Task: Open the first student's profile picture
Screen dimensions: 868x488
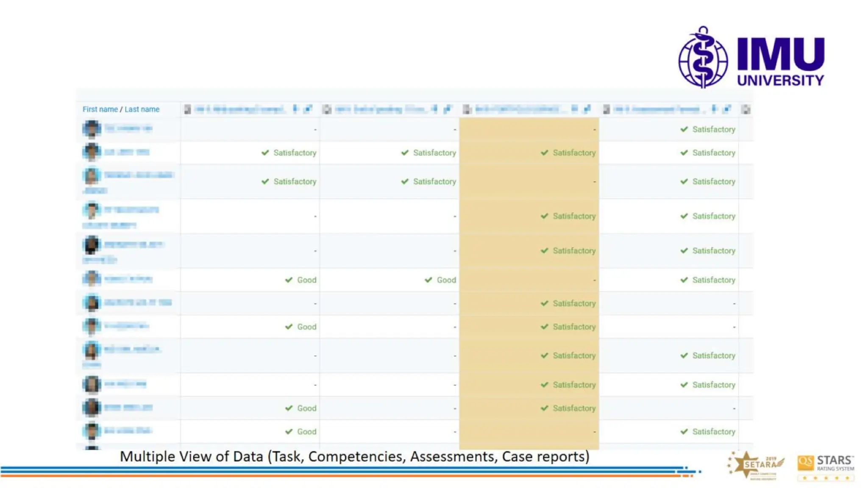Action: [92, 129]
